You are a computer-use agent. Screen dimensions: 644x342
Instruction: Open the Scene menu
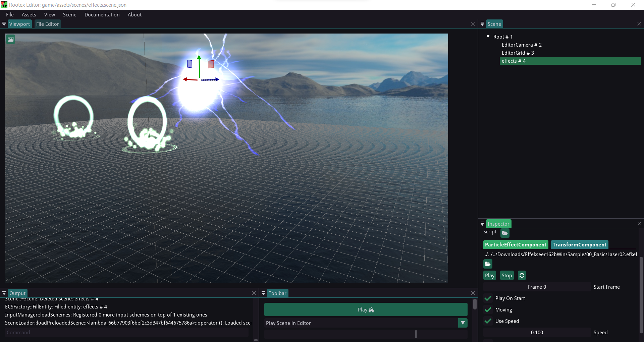point(70,14)
